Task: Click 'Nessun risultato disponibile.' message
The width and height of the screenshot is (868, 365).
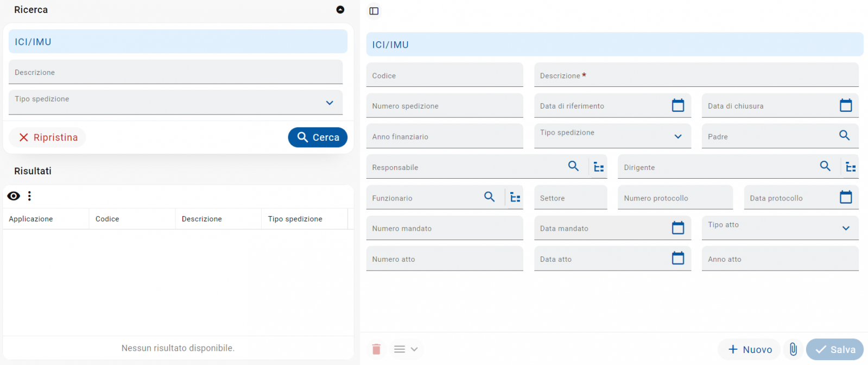Action: (x=178, y=348)
